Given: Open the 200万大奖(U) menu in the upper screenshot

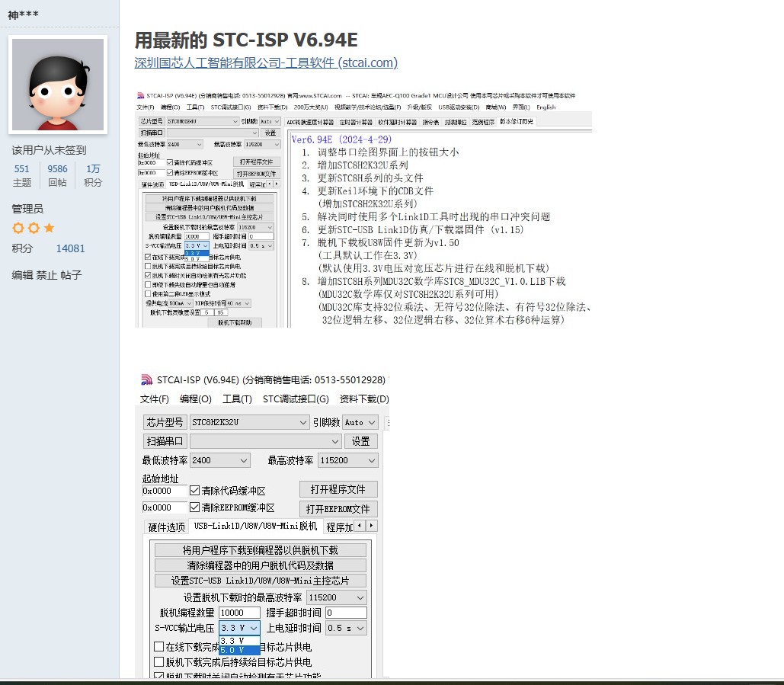Looking at the screenshot, I should click(x=311, y=107).
